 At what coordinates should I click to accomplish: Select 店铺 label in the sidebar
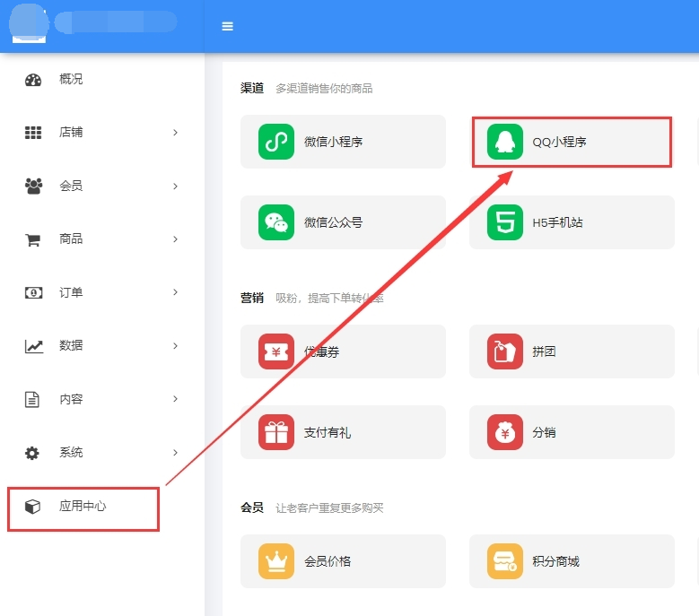click(x=71, y=132)
